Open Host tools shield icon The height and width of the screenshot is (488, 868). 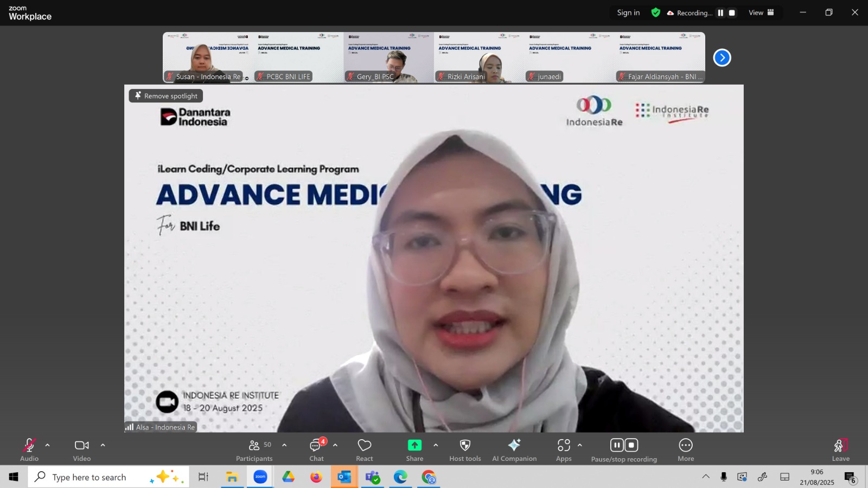(465, 450)
